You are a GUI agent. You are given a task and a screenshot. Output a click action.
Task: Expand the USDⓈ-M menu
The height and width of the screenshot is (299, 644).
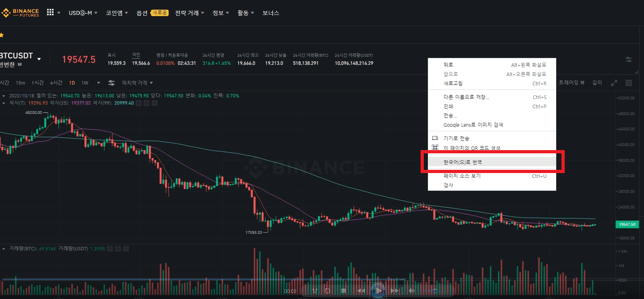pyautogui.click(x=83, y=13)
